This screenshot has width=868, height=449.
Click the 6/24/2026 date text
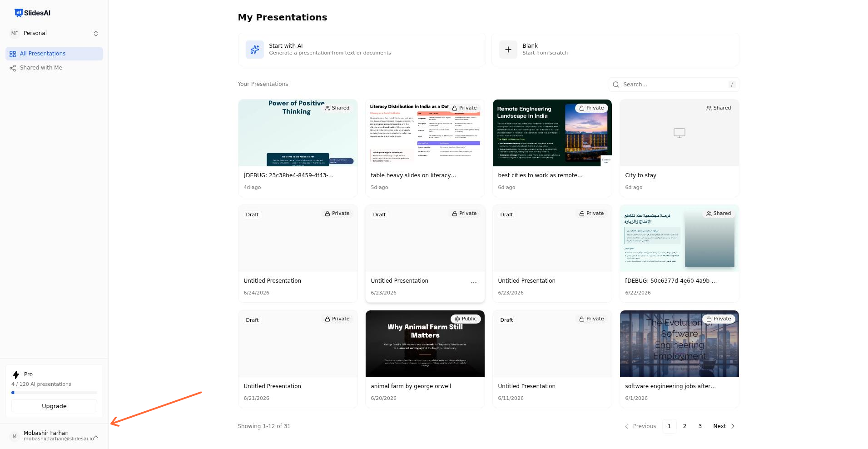pyautogui.click(x=256, y=293)
